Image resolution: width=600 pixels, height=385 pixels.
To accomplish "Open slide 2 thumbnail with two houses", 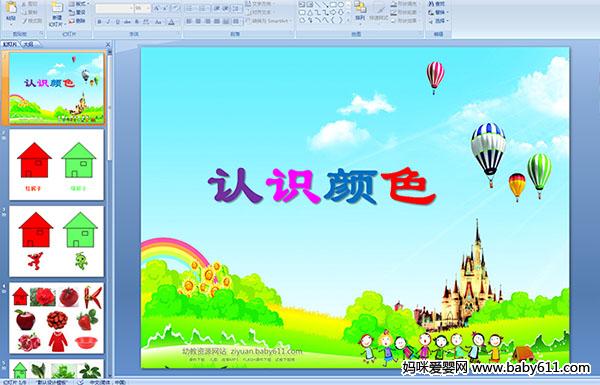I will pos(57,165).
